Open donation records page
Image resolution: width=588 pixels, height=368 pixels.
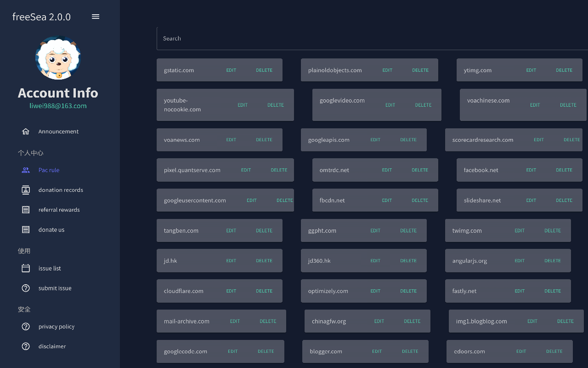coord(60,190)
